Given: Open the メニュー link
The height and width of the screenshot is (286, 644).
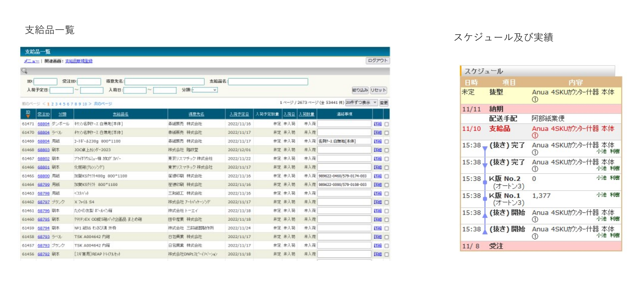Looking at the screenshot, I should click(31, 61).
